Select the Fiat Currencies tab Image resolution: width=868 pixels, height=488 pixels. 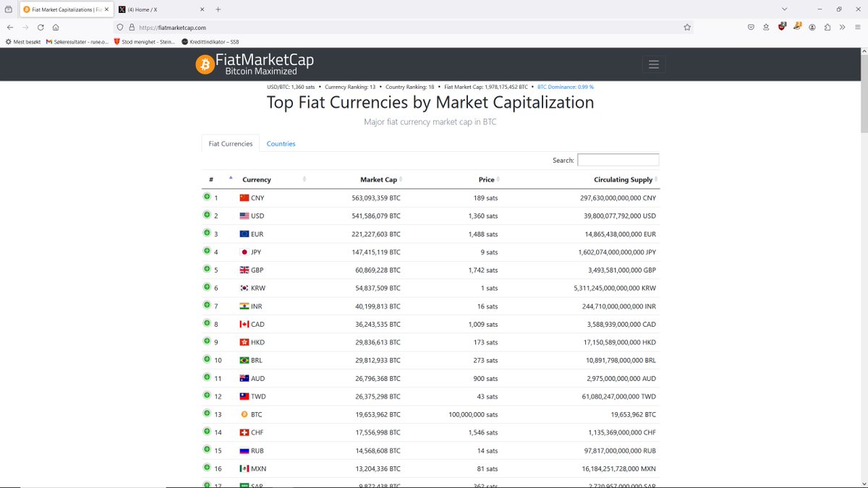tap(231, 143)
